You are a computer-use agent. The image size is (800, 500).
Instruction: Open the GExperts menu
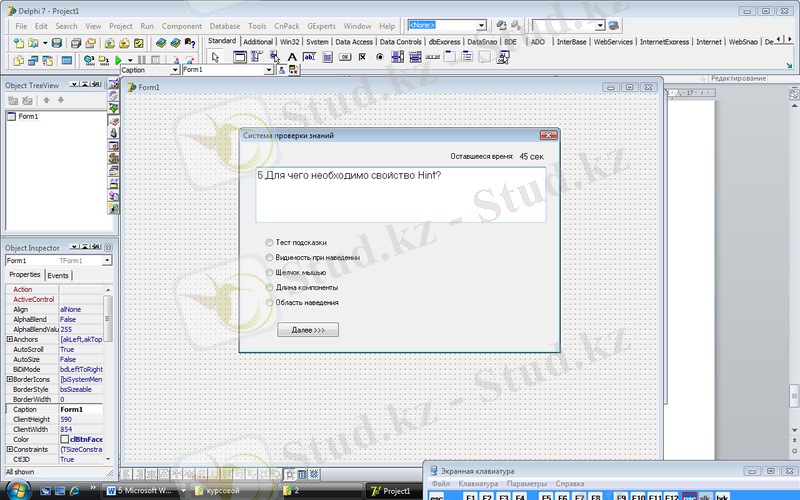tap(321, 26)
